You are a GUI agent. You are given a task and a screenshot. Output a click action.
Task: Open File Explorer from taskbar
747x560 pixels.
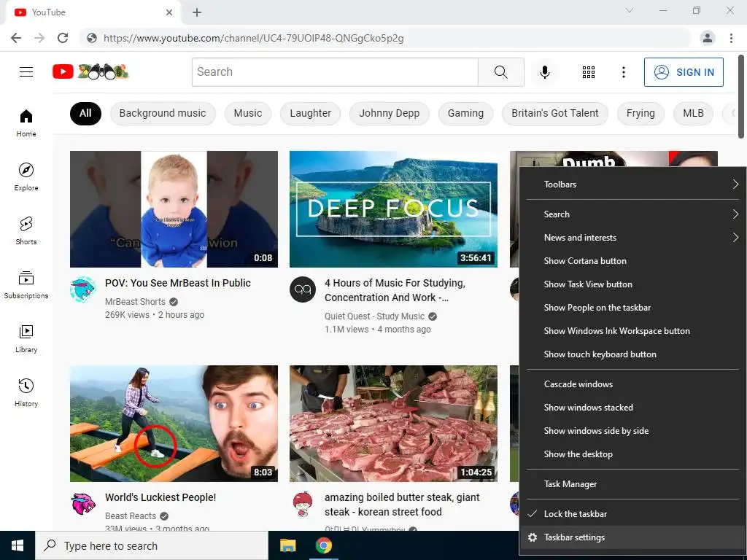pos(287,545)
